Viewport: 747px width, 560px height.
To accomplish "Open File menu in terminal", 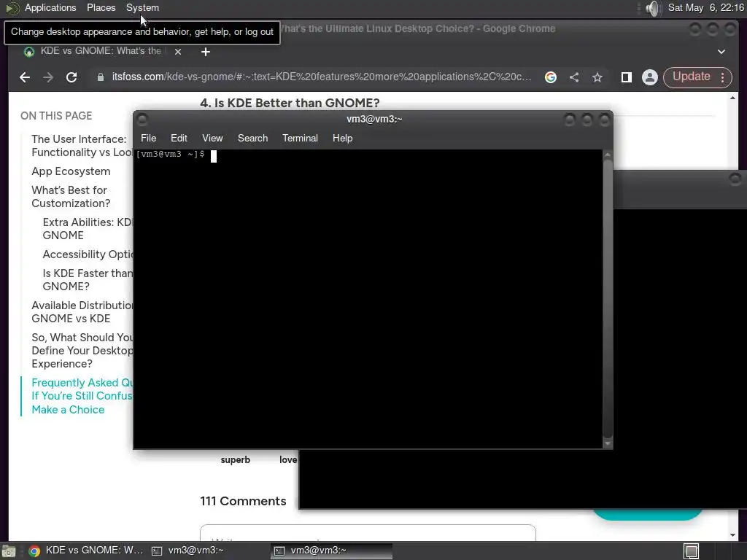I will pyautogui.click(x=148, y=138).
